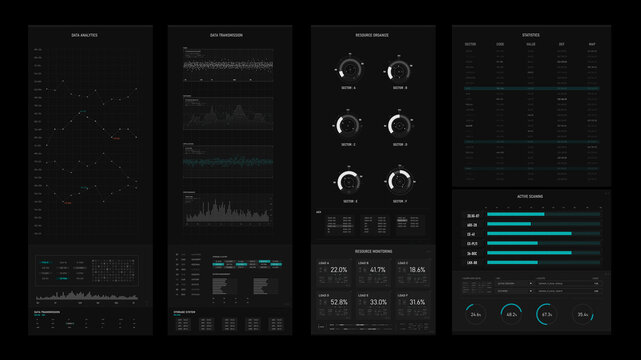
Task: Click the Active Scanning panel title
Action: pos(530,197)
